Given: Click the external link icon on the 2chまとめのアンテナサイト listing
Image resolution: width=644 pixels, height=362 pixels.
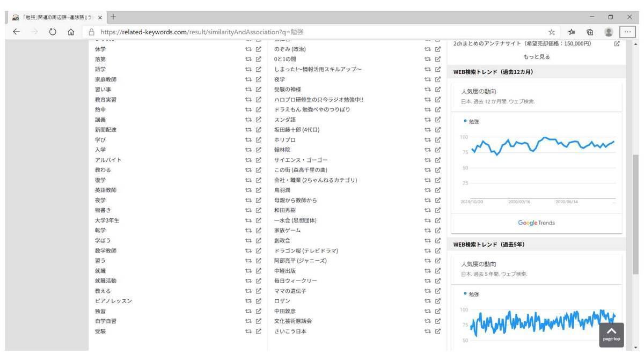Looking at the screenshot, I should click(x=617, y=43).
